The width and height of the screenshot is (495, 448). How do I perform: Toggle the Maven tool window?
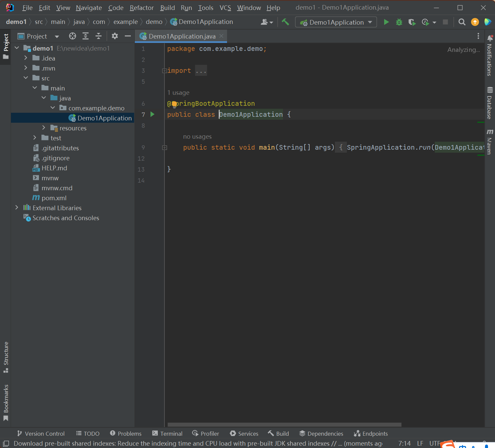[489, 141]
